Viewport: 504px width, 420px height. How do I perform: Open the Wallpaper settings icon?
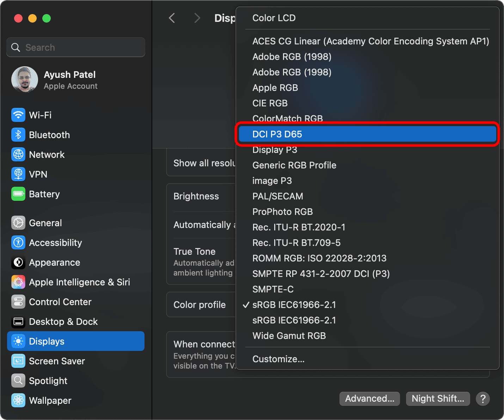[18, 400]
